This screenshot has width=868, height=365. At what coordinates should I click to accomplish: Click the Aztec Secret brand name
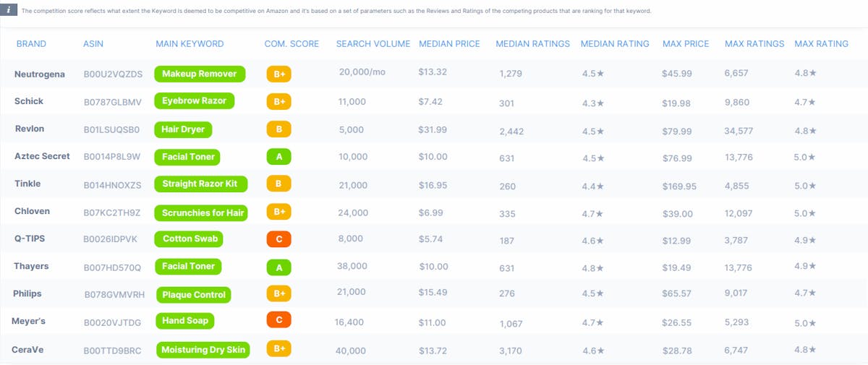[42, 156]
